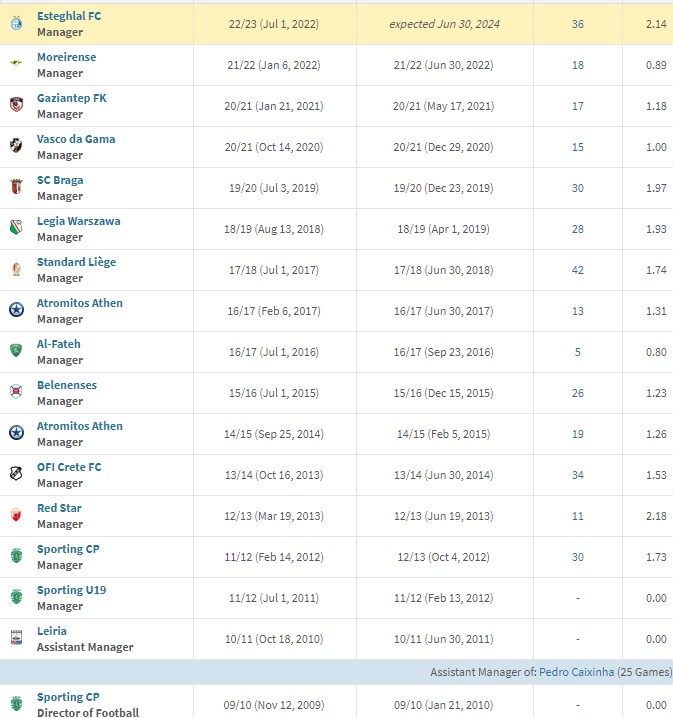Click Standard Liège matches count 42
Image resolution: width=673 pixels, height=718 pixels.
coord(578,270)
